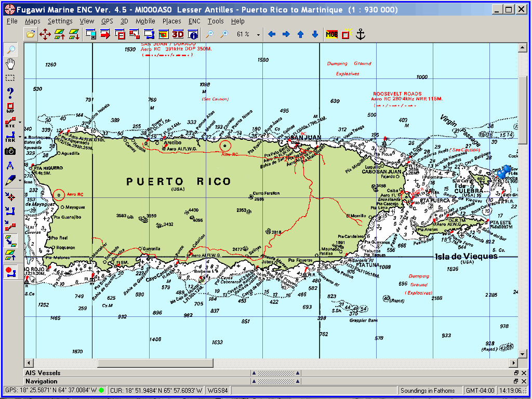
Task: Pan map right with blue arrow
Action: tap(286, 34)
